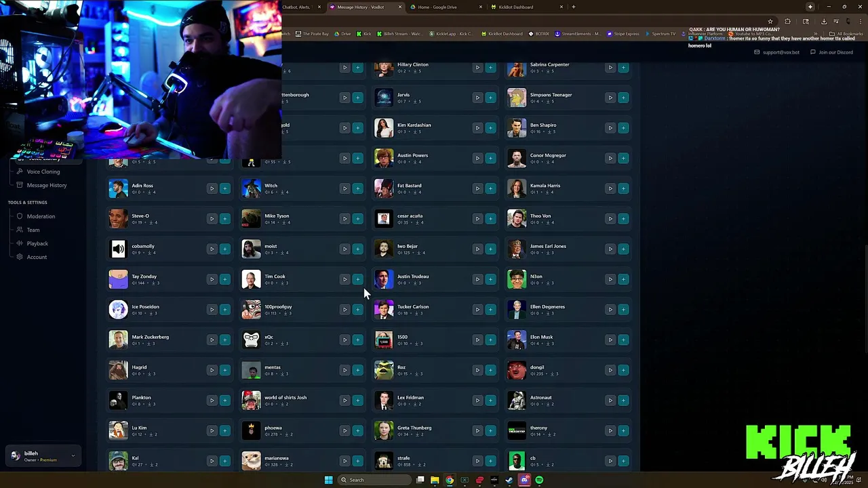
Task: Open The Pirate Bay bookmark
Action: click(312, 34)
